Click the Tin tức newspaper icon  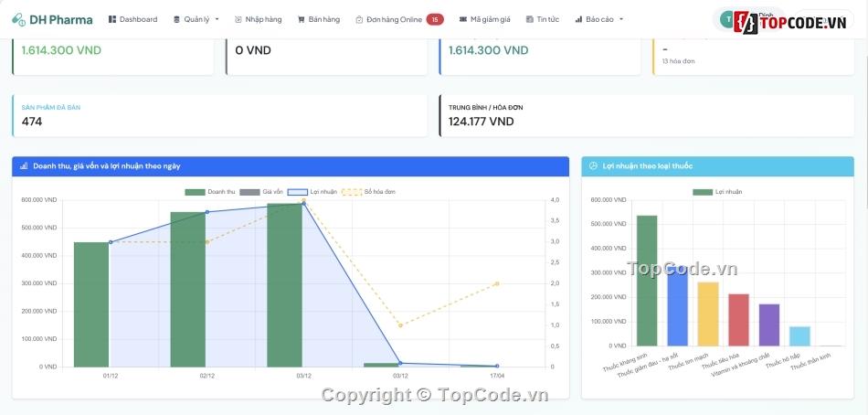529,19
